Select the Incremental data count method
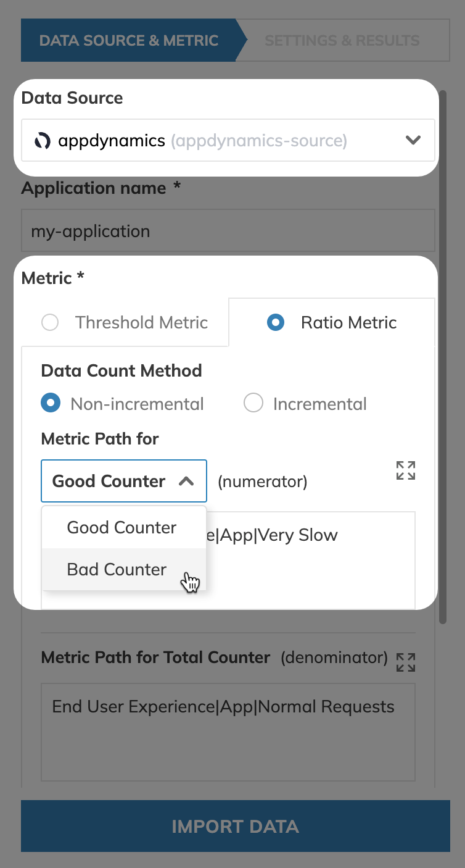This screenshot has width=465, height=868. 253,404
